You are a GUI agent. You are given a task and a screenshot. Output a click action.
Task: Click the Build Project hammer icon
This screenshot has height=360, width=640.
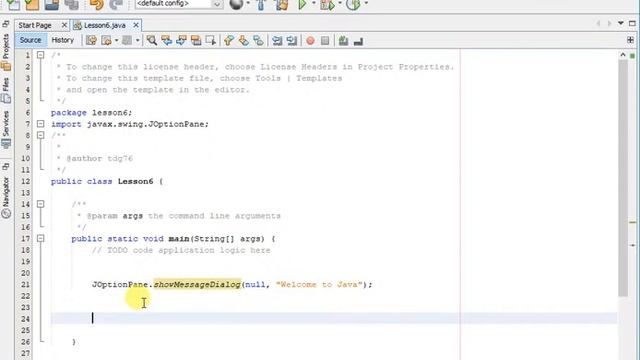(x=261, y=5)
